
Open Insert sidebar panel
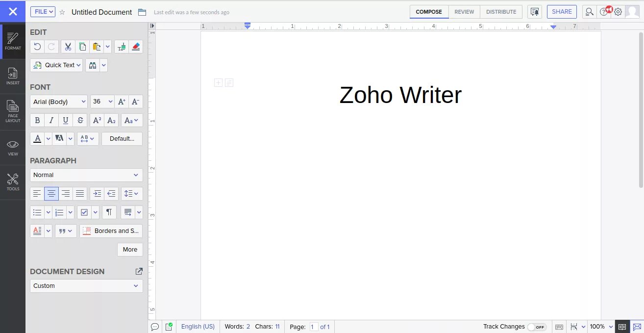tap(13, 77)
